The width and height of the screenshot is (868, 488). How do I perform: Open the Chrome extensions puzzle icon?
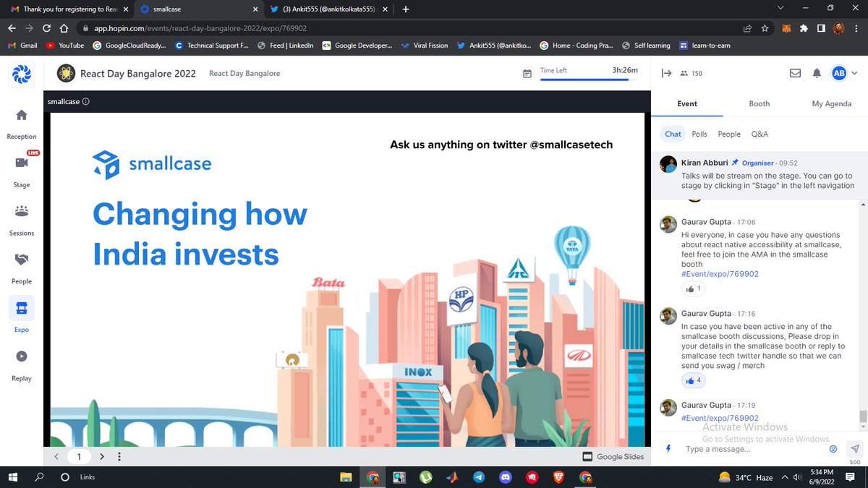pos(804,28)
